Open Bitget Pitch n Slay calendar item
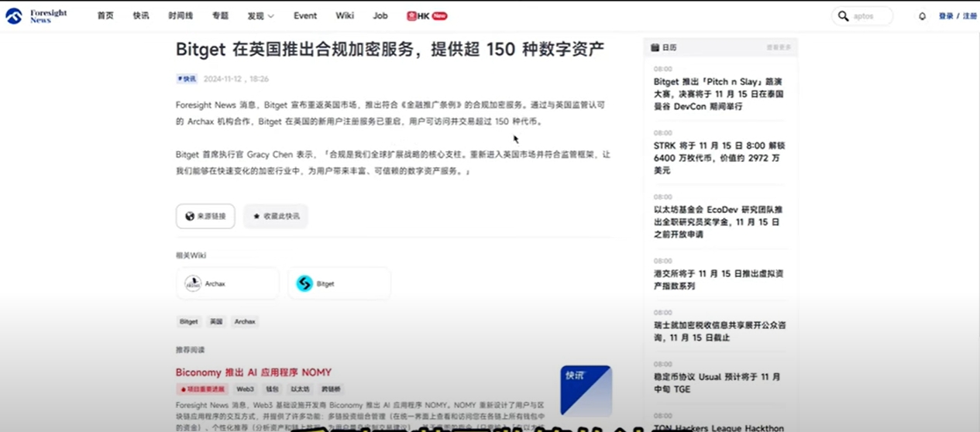This screenshot has height=432, width=980. point(719,94)
